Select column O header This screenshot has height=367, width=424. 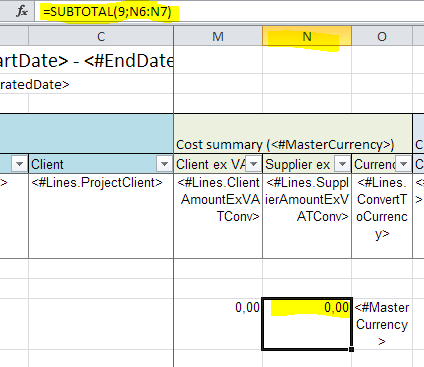(x=382, y=36)
